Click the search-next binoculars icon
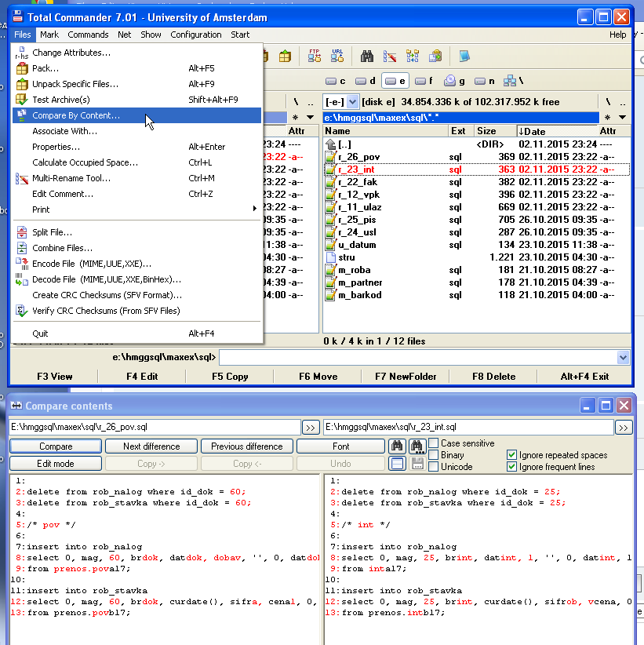 (417, 446)
